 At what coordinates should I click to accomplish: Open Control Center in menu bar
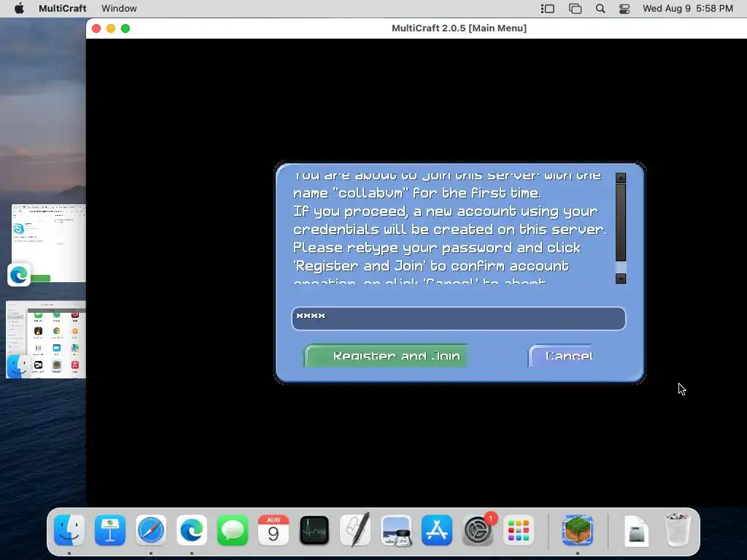tap(624, 9)
